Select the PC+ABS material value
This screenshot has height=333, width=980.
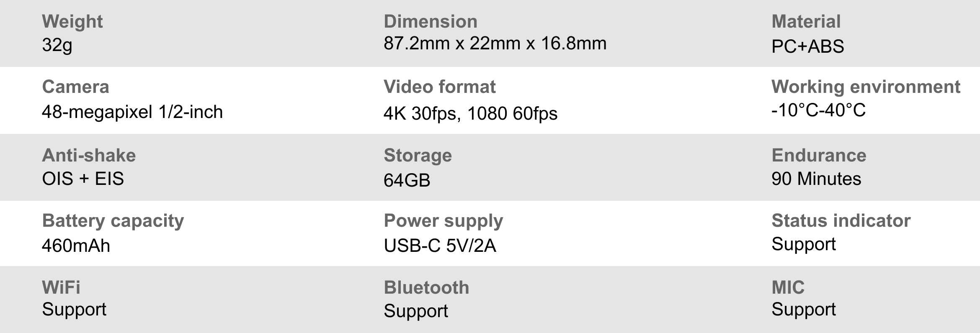(807, 46)
